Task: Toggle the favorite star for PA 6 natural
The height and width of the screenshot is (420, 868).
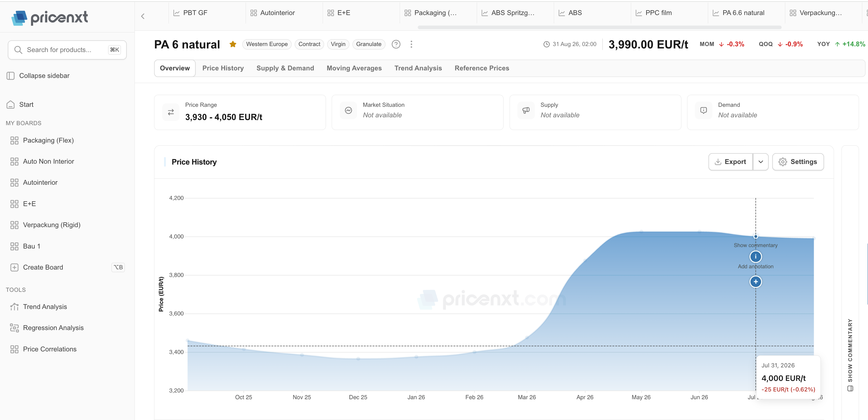Action: (232, 44)
